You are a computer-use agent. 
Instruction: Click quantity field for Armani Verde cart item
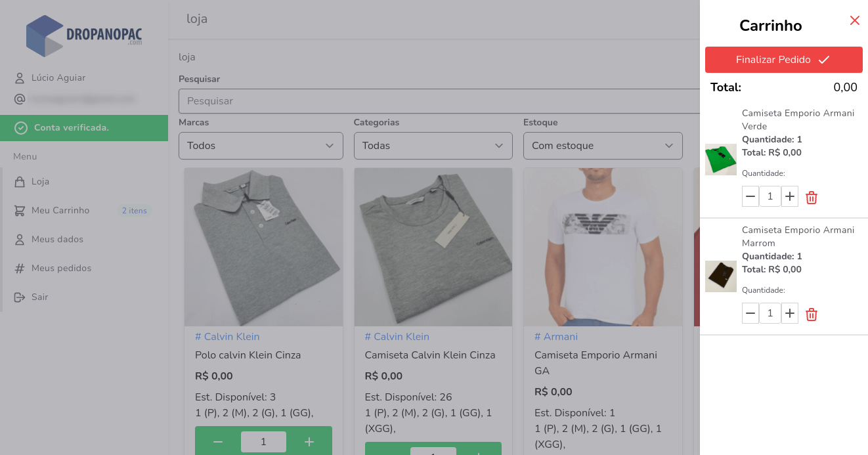click(x=770, y=196)
